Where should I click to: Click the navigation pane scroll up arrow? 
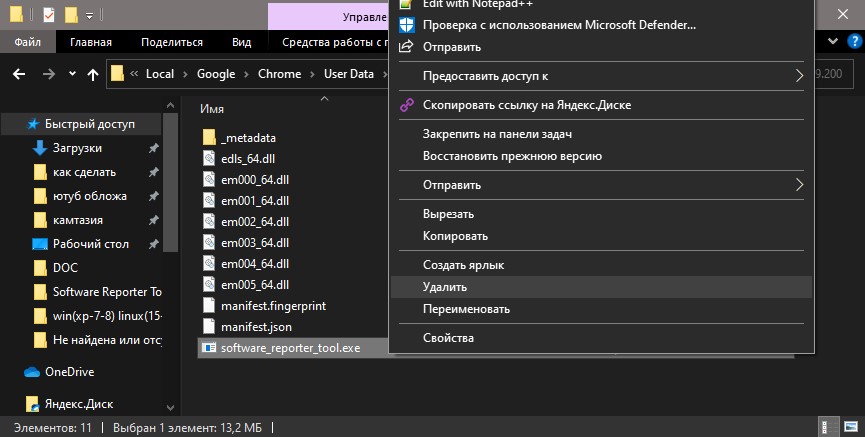(x=170, y=105)
